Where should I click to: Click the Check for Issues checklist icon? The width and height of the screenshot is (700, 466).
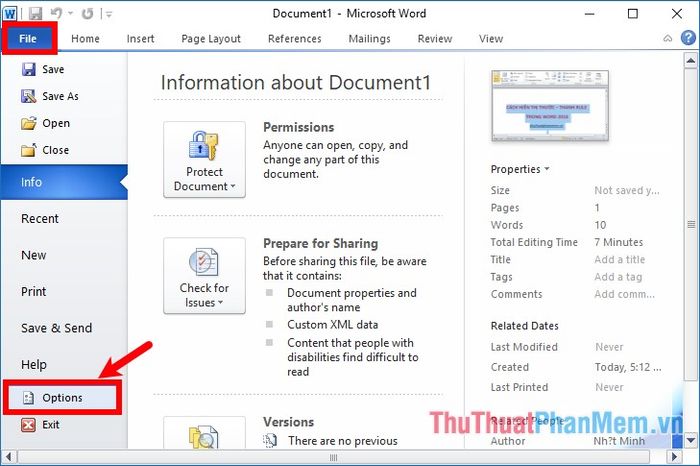(204, 262)
